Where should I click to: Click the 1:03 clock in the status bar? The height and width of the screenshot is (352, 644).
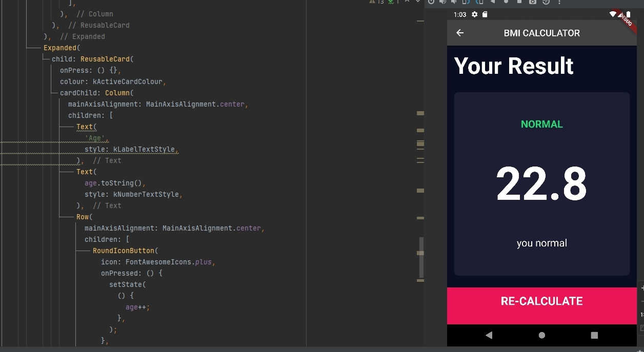tap(460, 14)
